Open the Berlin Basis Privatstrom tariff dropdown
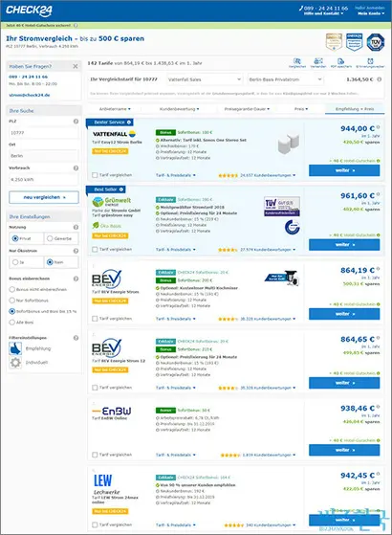Viewport: 392px width, 535px height. (x=285, y=79)
